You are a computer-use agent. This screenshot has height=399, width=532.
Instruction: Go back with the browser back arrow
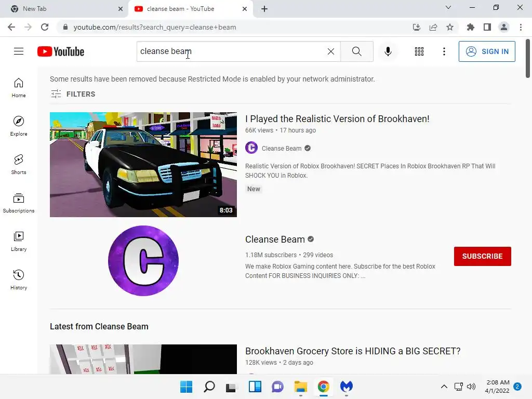[11, 27]
